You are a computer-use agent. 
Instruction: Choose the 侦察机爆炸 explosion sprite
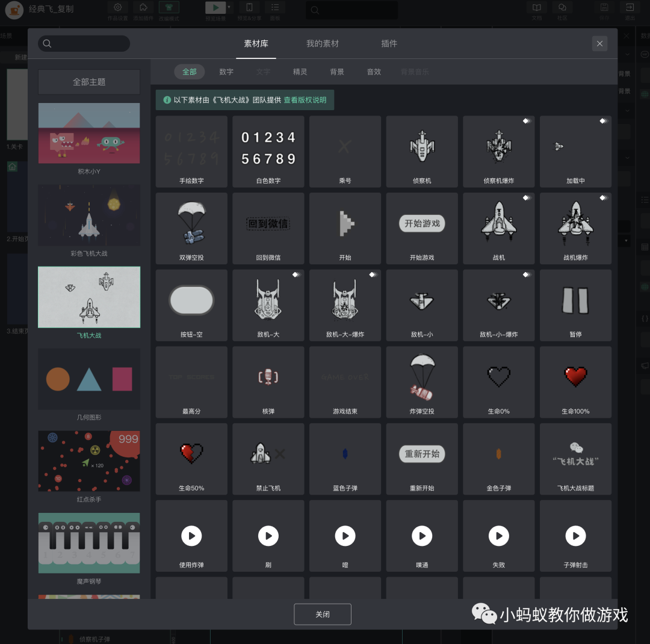pyautogui.click(x=499, y=151)
